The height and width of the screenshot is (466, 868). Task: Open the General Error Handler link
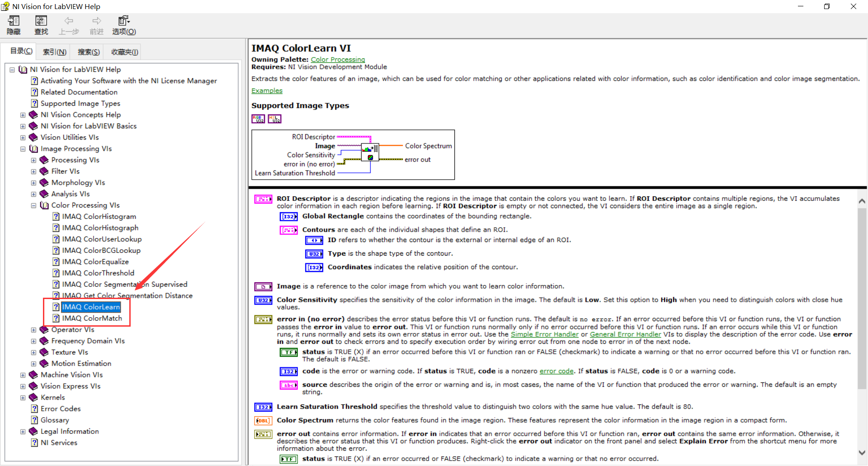pos(625,334)
